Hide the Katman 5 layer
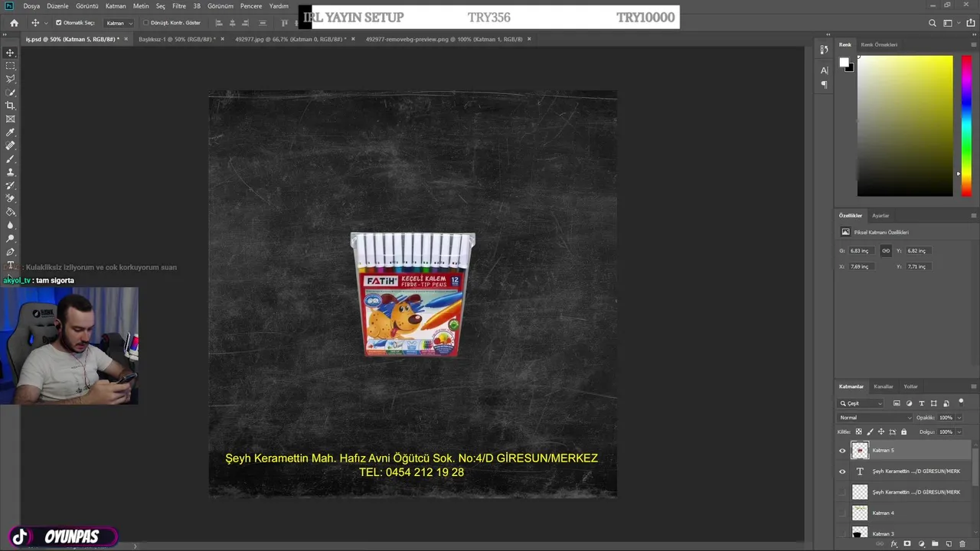 pyautogui.click(x=842, y=451)
